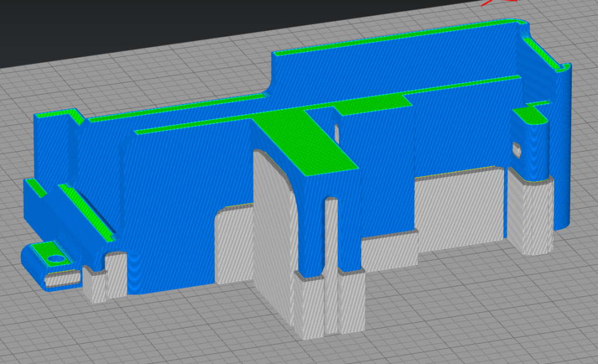Screen dimensions: 598x364
Task: Click the small slot hole on right post
Action: tap(516, 149)
